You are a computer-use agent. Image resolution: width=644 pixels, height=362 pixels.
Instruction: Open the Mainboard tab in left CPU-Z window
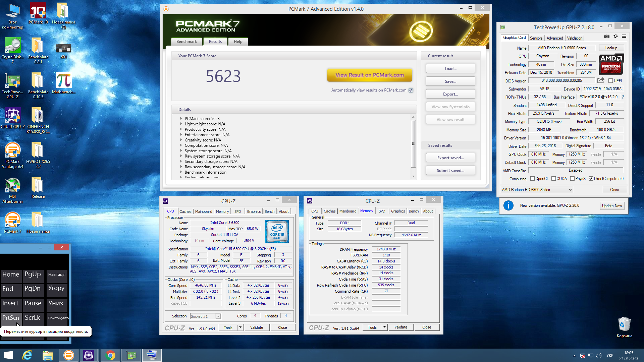(x=204, y=212)
